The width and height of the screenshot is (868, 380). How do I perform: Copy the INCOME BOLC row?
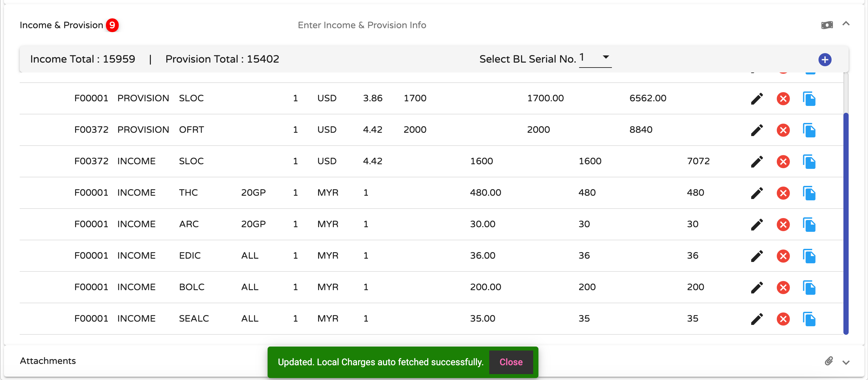coord(809,288)
